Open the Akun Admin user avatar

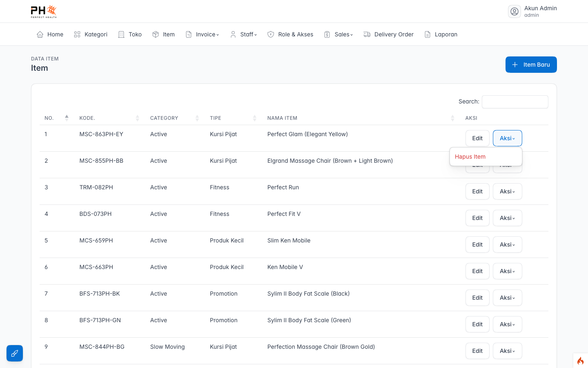(514, 11)
